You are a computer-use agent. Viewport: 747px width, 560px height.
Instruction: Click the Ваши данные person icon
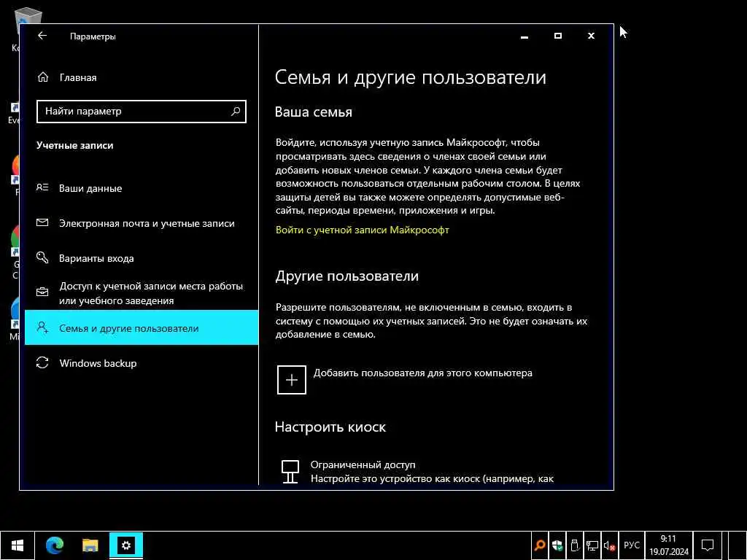click(42, 187)
